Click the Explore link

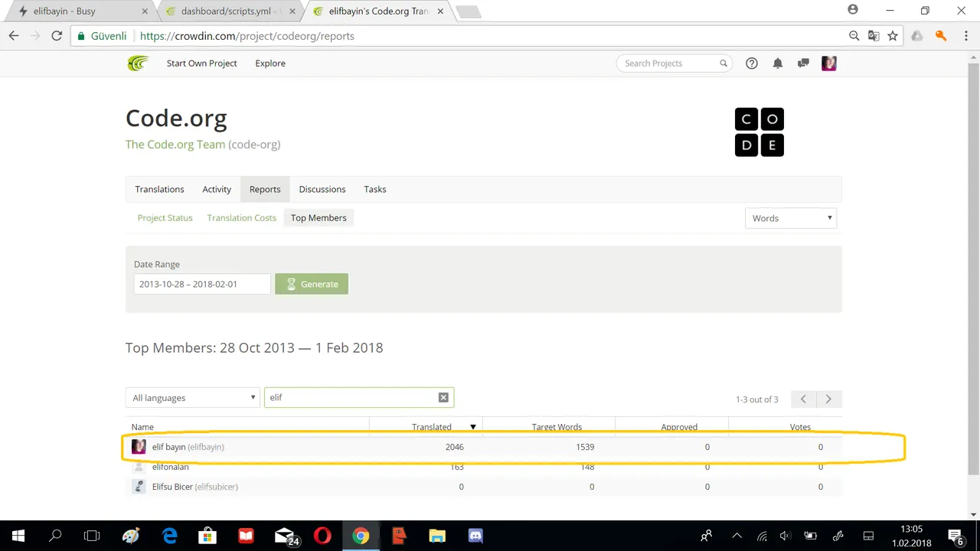pos(270,64)
